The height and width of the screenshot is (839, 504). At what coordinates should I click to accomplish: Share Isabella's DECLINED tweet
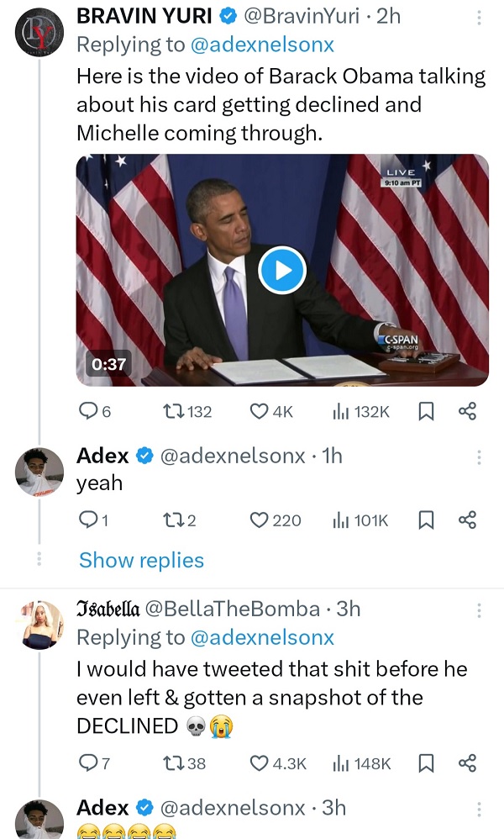[x=468, y=763]
